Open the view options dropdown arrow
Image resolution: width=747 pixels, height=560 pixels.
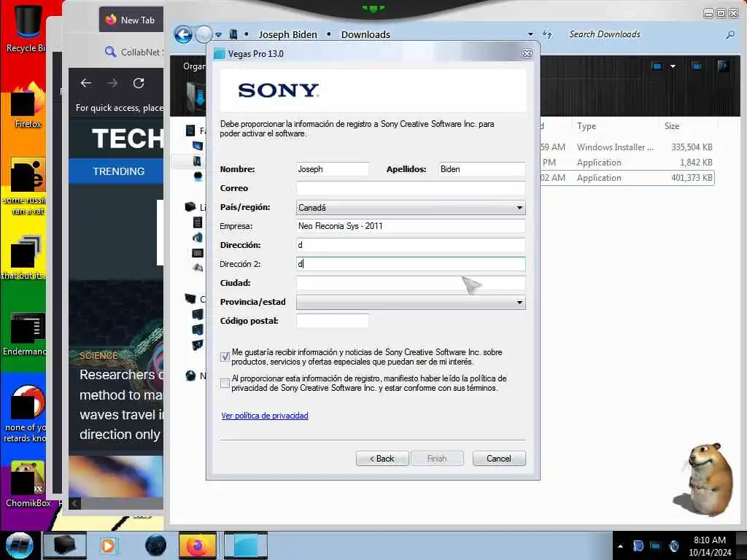point(673,66)
